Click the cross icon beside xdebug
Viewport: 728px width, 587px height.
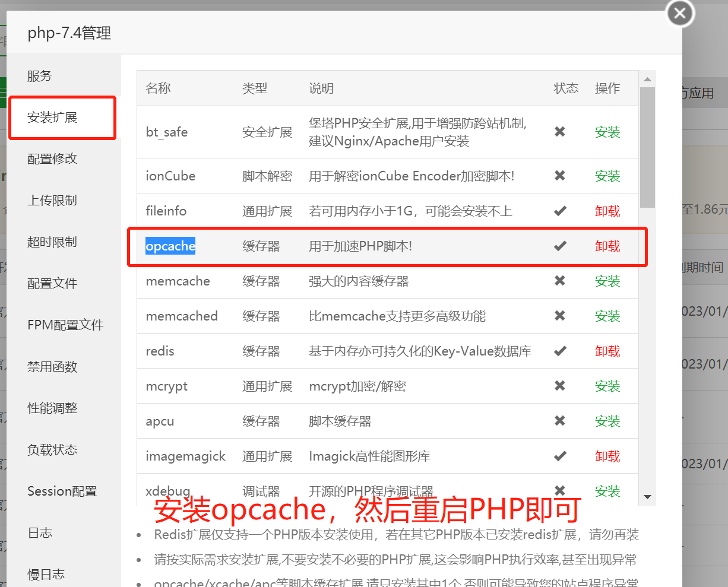click(560, 491)
